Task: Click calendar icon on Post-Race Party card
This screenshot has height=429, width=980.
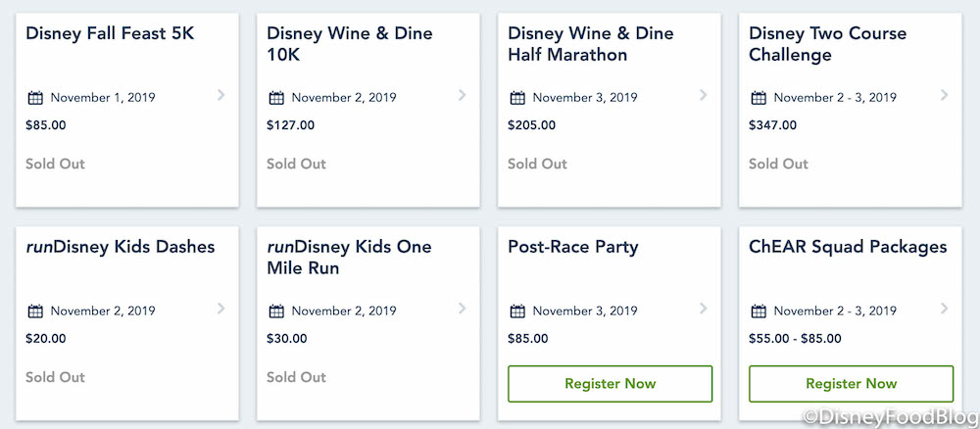Action: click(517, 311)
